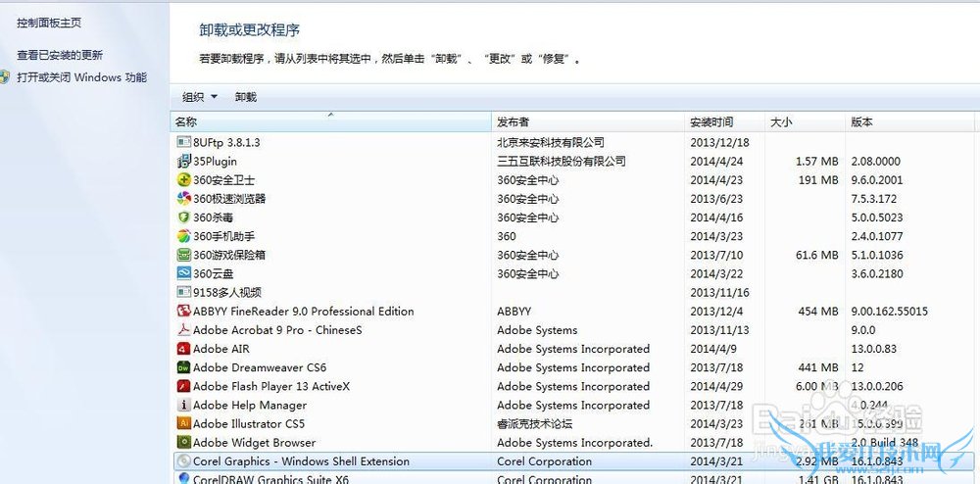Select the ABBYY FineReader 9.0 icon
Screen dimensions: 980x484
[x=183, y=312]
